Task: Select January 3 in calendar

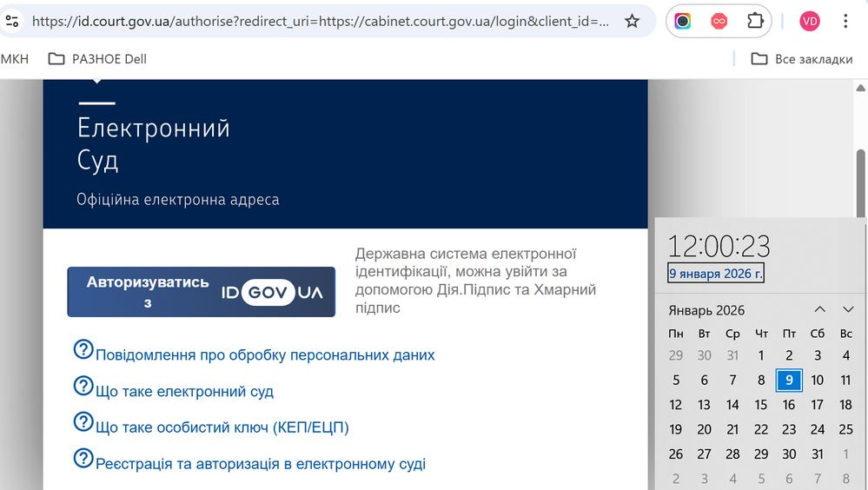Action: 817,355
